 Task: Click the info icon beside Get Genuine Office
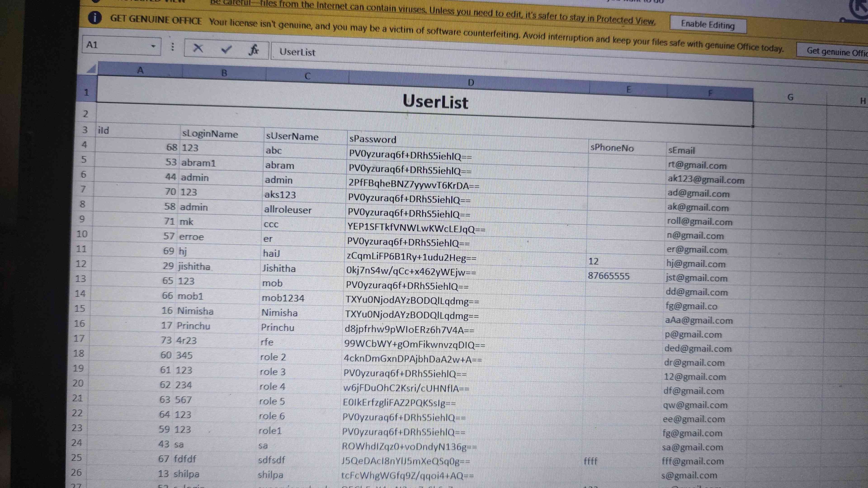95,18
